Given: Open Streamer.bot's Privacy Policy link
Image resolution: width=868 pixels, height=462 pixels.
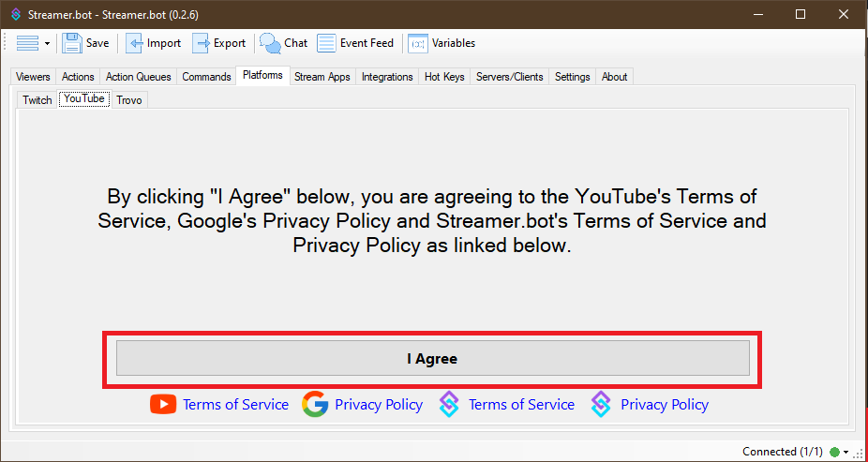Looking at the screenshot, I should 665,405.
